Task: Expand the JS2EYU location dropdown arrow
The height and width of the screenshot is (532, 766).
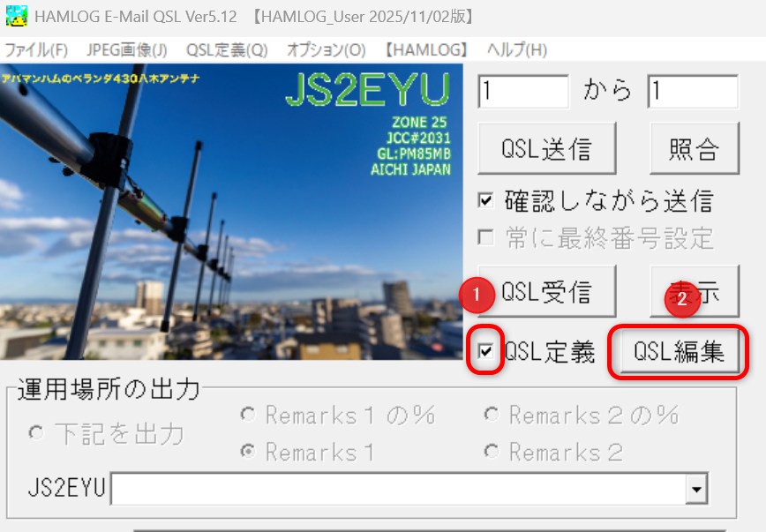Action: click(x=698, y=487)
